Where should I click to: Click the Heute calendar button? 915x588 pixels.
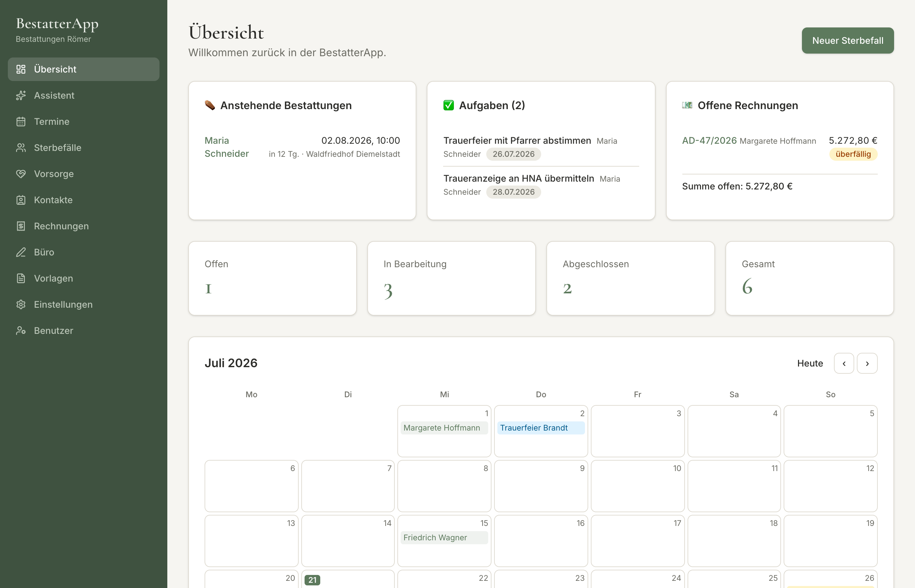[810, 364]
